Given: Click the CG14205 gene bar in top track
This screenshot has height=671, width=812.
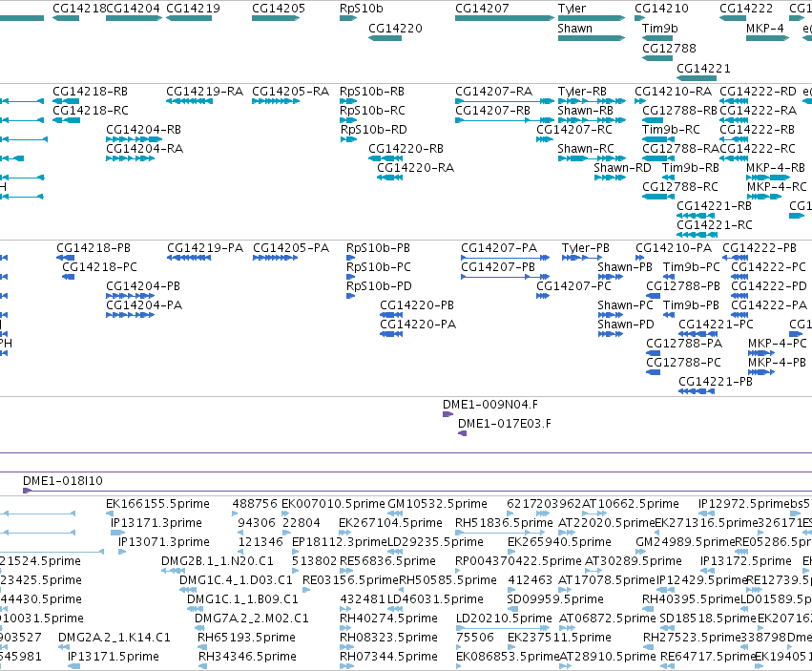Looking at the screenshot, I should (x=276, y=18).
